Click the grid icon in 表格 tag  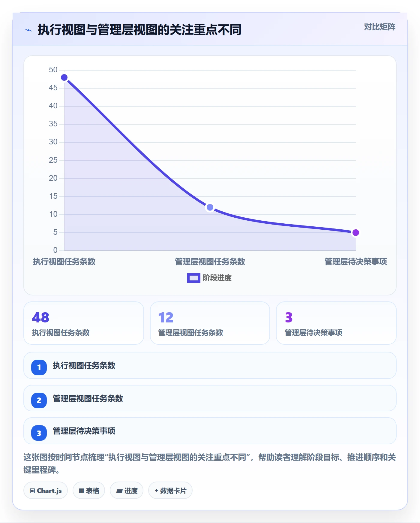tap(81, 491)
